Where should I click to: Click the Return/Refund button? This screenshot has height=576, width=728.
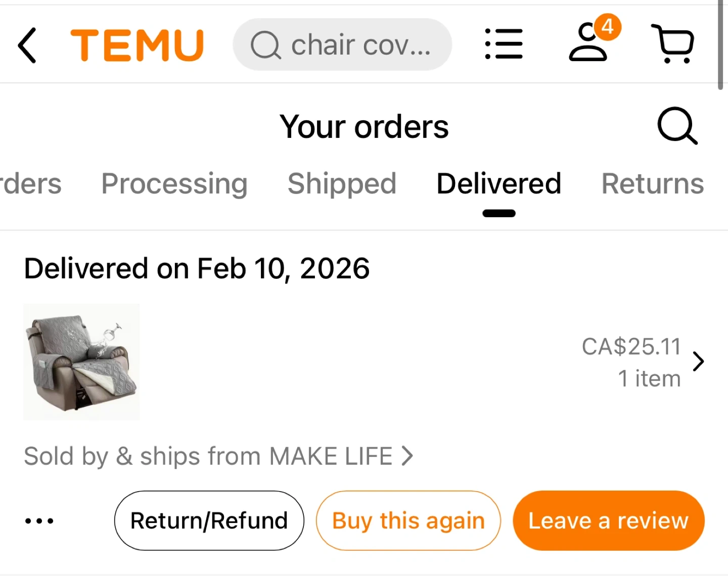click(x=209, y=521)
